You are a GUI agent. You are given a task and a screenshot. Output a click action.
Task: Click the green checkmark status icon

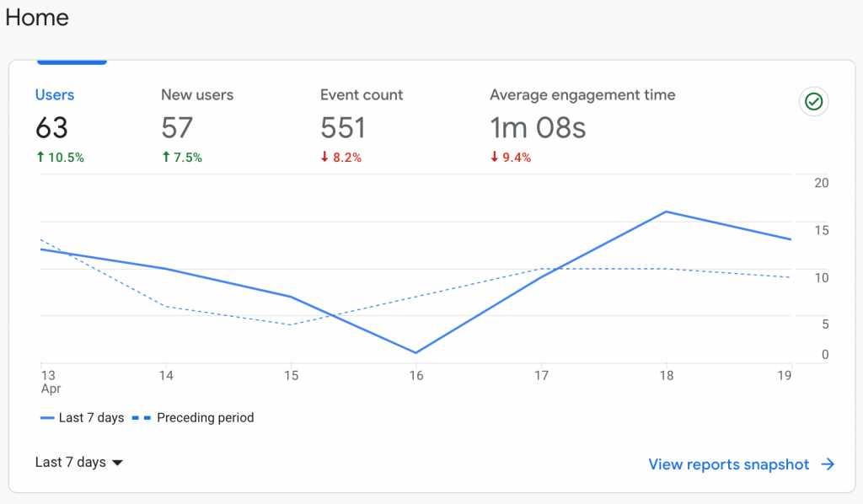pyautogui.click(x=813, y=101)
